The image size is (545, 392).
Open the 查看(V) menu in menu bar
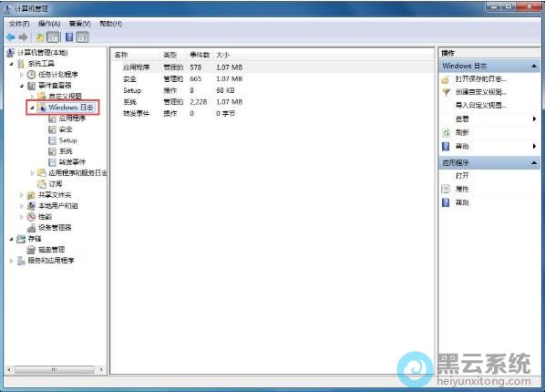pyautogui.click(x=79, y=24)
